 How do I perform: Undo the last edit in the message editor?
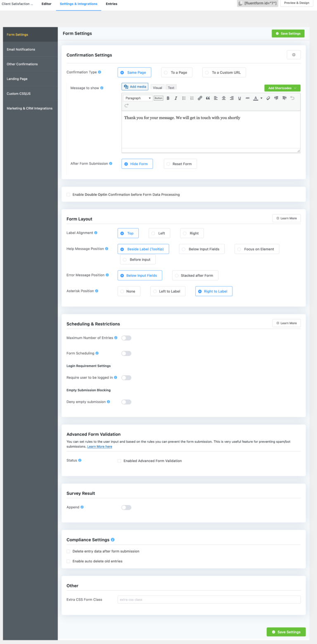(293, 98)
